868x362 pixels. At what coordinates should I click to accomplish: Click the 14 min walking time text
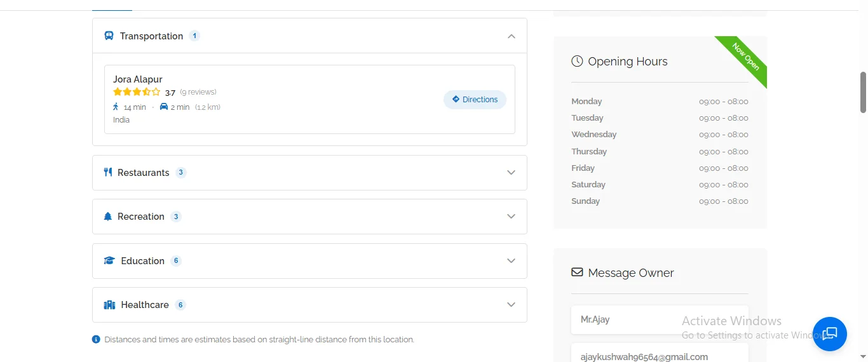tap(135, 107)
